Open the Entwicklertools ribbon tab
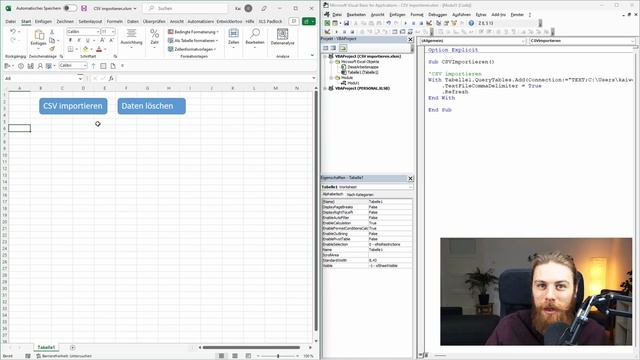 point(229,21)
